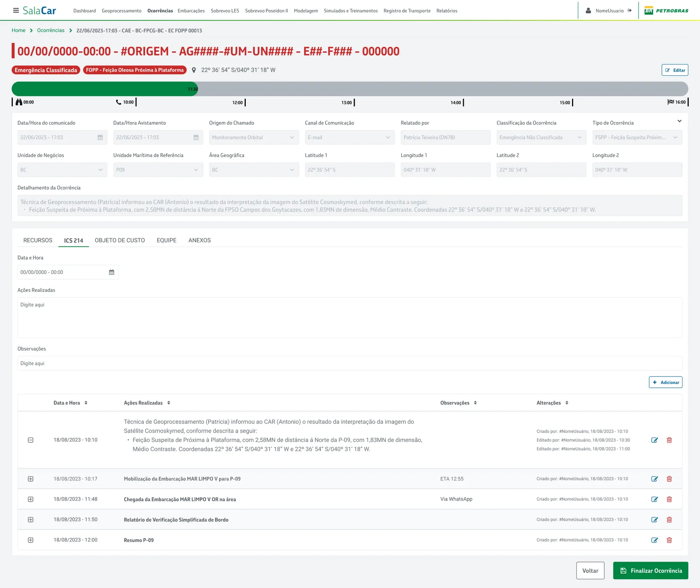
Task: Delete the 18/08/2023 - 10:10 log entry
Action: tap(669, 440)
